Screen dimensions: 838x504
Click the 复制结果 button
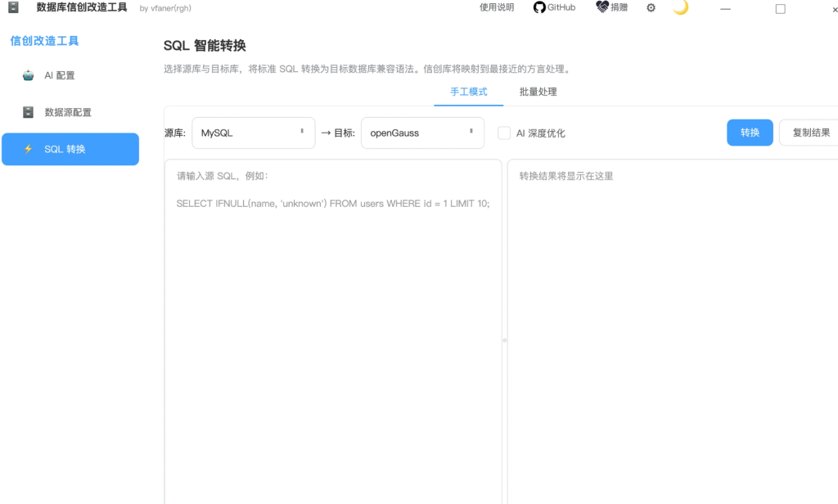coord(810,133)
